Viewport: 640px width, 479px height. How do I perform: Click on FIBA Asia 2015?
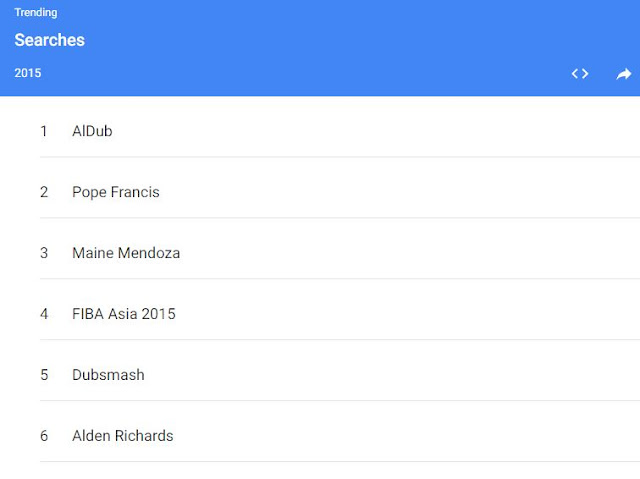(123, 314)
